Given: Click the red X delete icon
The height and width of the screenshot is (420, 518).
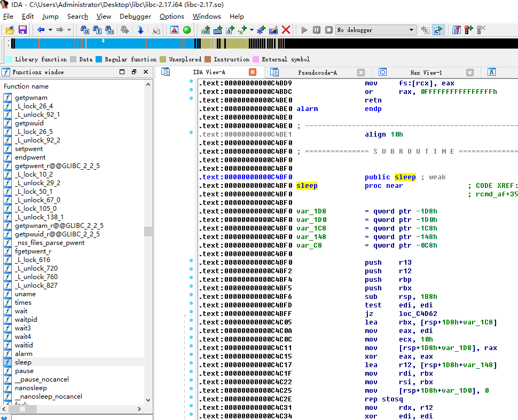Looking at the screenshot, I should (x=286, y=30).
